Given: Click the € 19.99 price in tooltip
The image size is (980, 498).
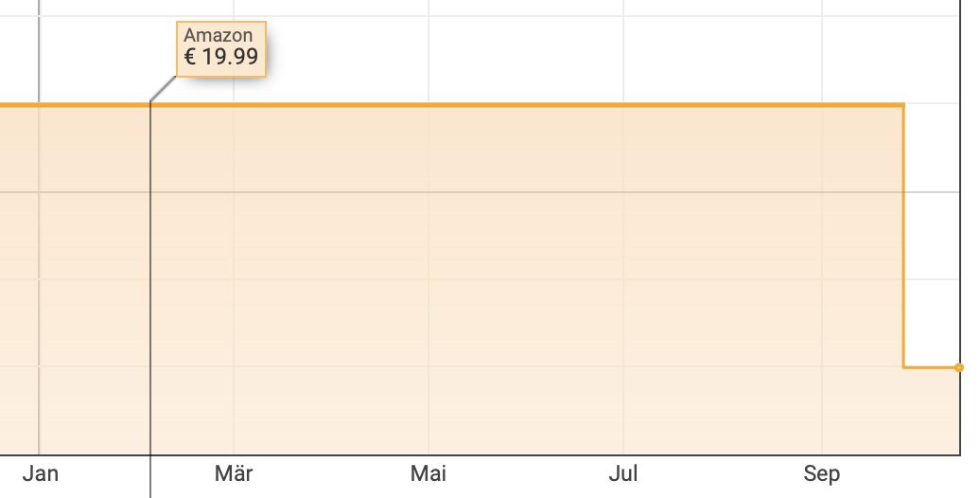Looking at the screenshot, I should click(221, 57).
